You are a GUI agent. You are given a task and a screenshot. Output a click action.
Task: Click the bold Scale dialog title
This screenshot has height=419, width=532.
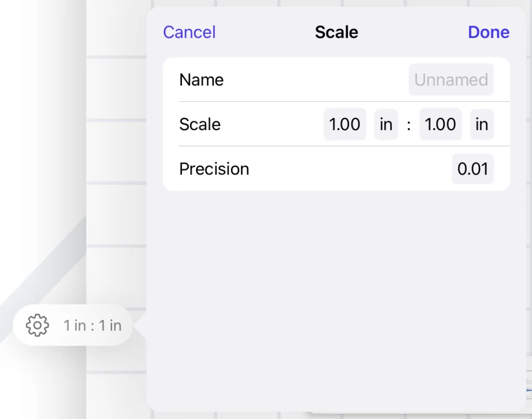coord(336,32)
